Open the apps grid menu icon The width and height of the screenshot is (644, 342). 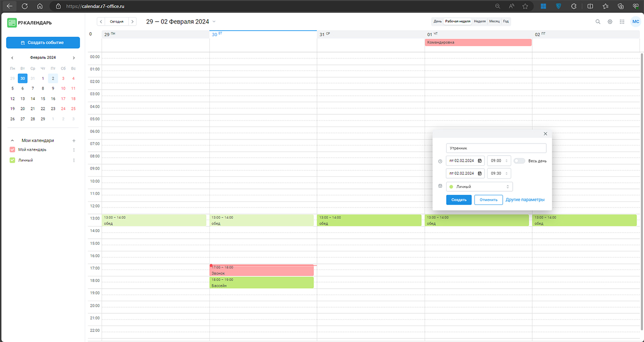[622, 22]
